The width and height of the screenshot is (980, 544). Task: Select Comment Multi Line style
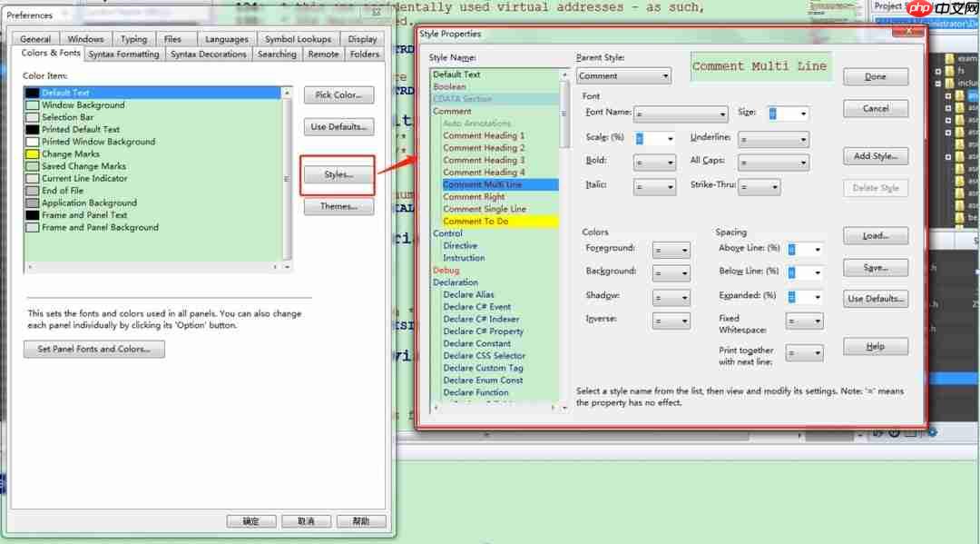pyautogui.click(x=482, y=184)
